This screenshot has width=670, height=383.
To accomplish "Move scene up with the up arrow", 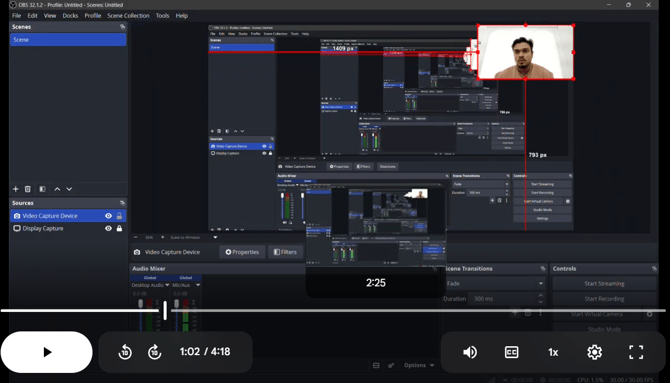I will tap(57, 189).
